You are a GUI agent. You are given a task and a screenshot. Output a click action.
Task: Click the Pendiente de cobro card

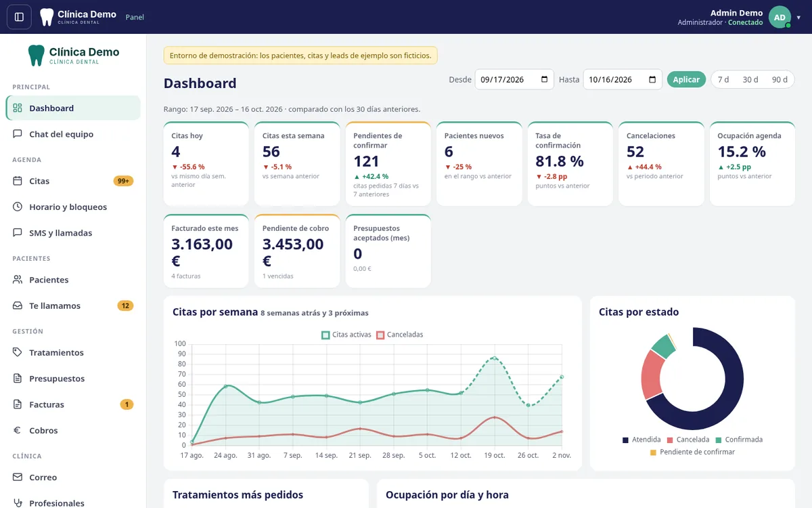(x=297, y=251)
